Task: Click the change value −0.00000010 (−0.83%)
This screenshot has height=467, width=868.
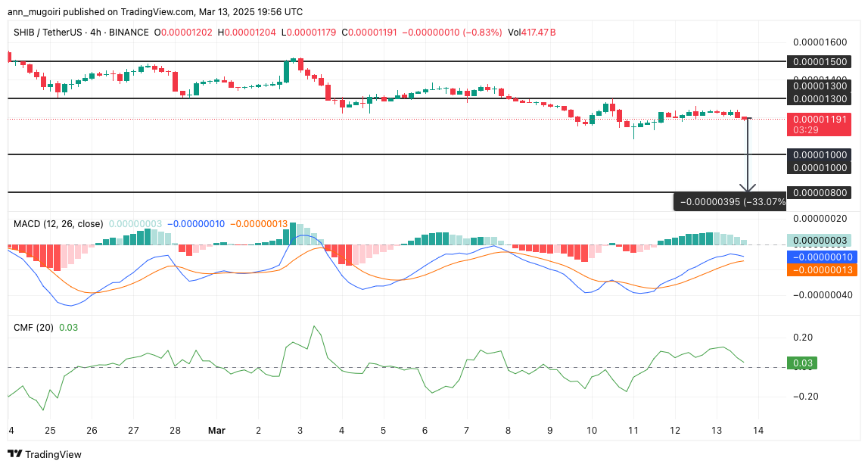Action: (x=452, y=33)
